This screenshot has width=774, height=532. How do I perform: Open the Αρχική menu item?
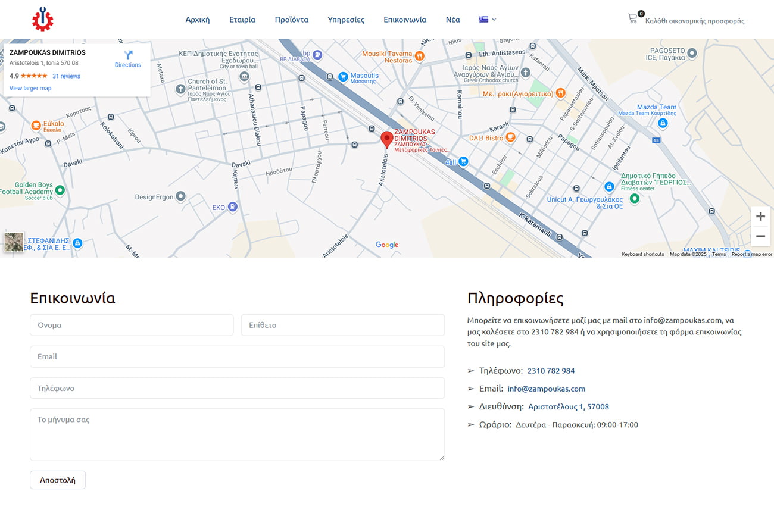click(198, 20)
